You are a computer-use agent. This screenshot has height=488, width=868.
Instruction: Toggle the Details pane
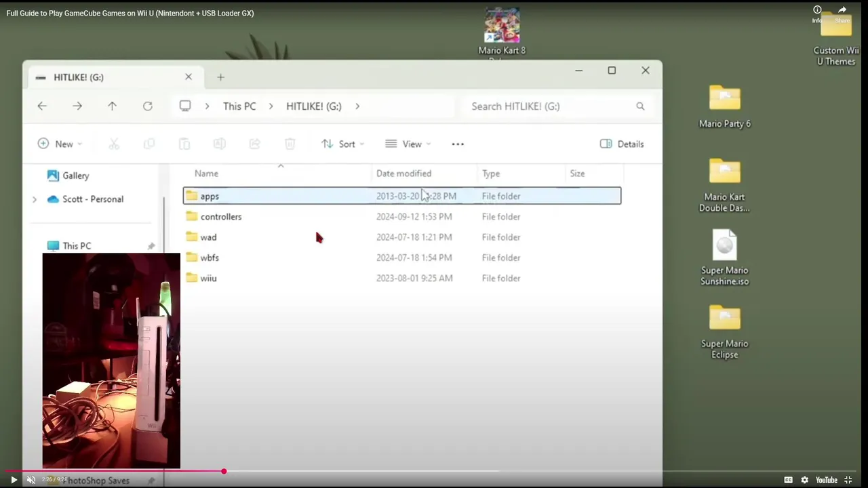[622, 144]
